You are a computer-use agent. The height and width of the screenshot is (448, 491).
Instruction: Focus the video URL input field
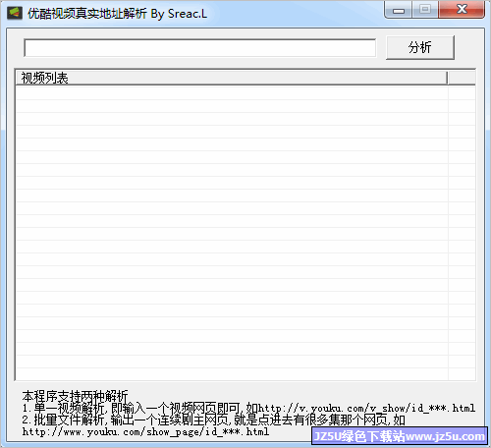(199, 48)
